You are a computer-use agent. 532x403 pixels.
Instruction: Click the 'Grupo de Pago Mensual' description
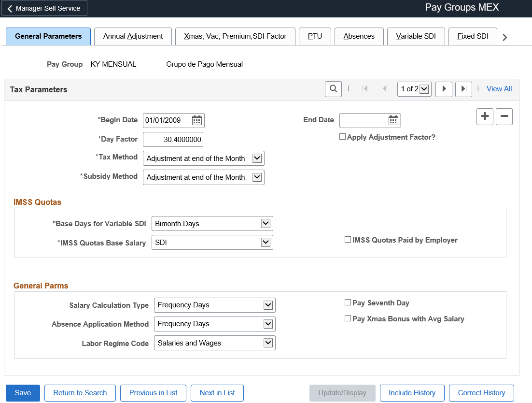coord(204,64)
